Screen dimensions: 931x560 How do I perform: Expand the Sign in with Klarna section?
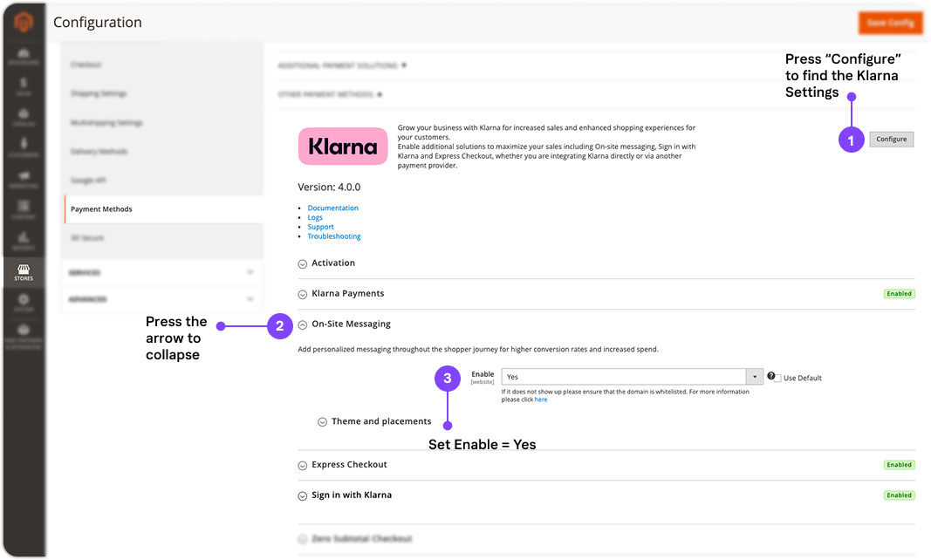(303, 495)
